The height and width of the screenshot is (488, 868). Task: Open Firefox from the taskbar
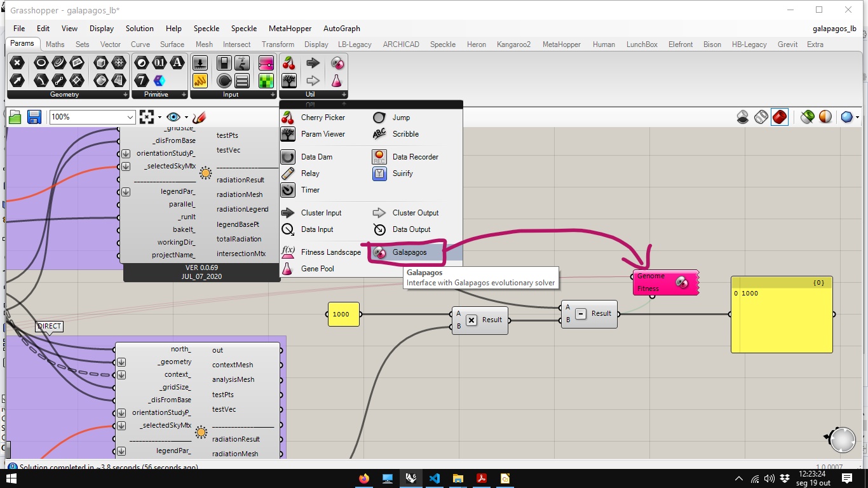point(364,478)
